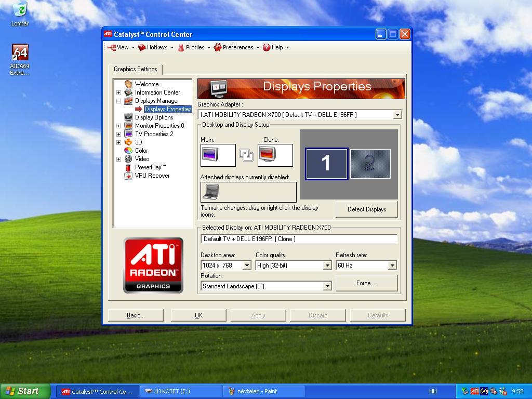This screenshot has height=399, width=532.
Task: Expand the Monitor Properties 0 node
Action: coord(118,126)
